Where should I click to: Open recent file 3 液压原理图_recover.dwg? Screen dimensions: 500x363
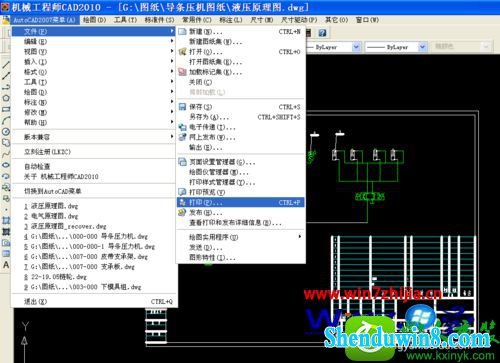pyautogui.click(x=94, y=226)
